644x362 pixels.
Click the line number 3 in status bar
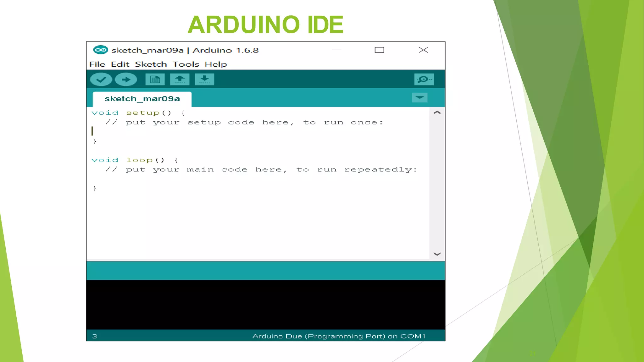point(94,336)
